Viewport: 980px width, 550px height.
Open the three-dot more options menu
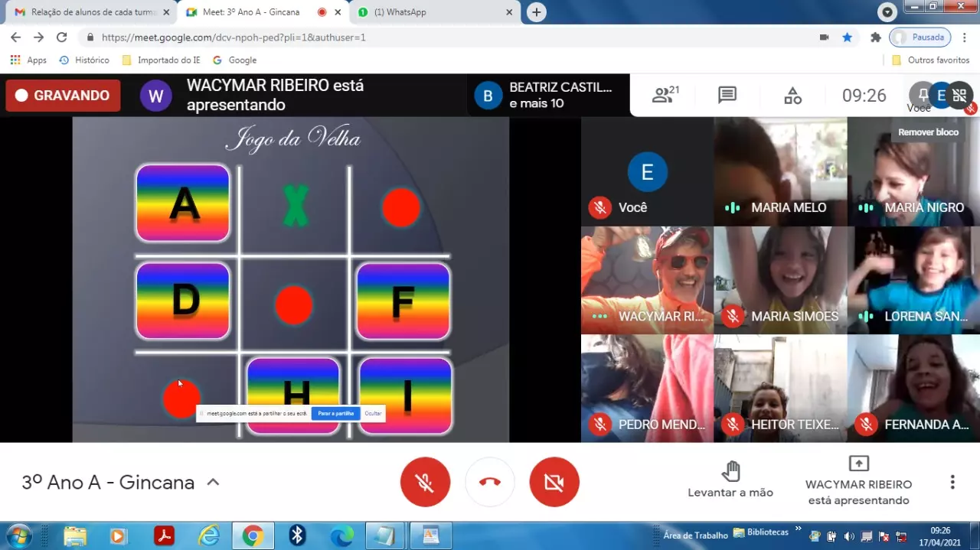(952, 482)
